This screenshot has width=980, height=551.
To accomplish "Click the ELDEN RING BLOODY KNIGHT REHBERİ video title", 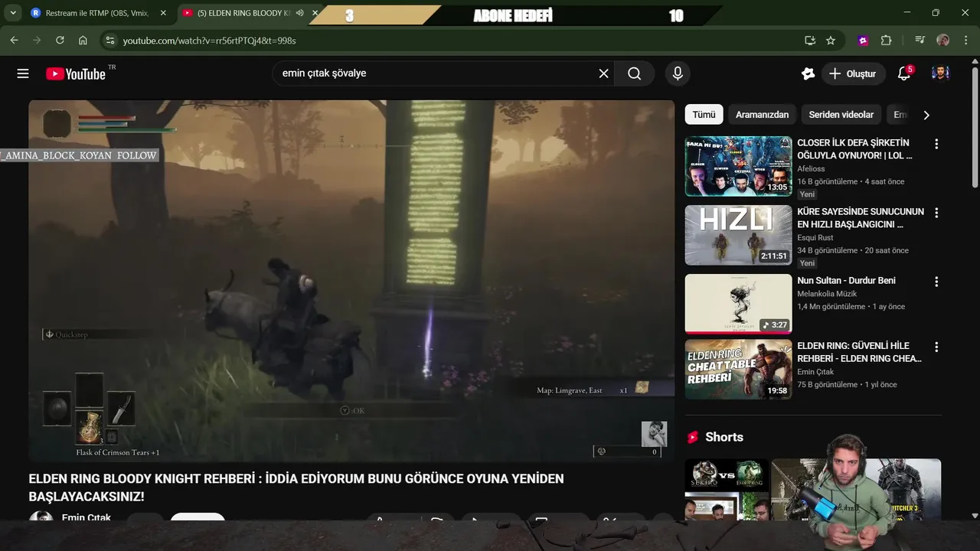I will [296, 487].
